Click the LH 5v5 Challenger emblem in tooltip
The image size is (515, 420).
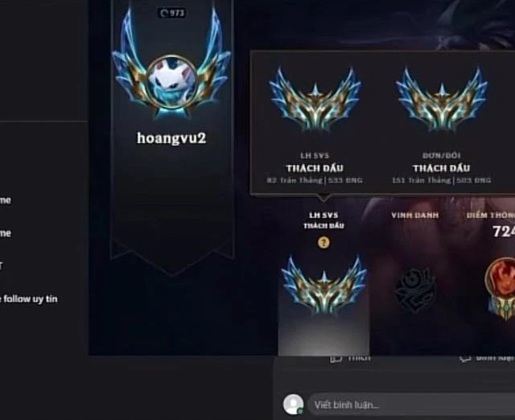point(315,100)
